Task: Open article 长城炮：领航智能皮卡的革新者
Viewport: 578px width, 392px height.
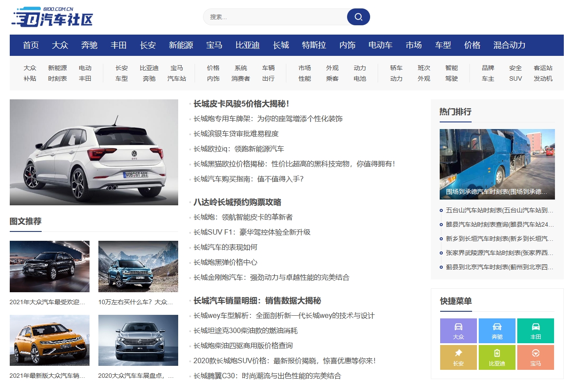Action: [x=243, y=217]
